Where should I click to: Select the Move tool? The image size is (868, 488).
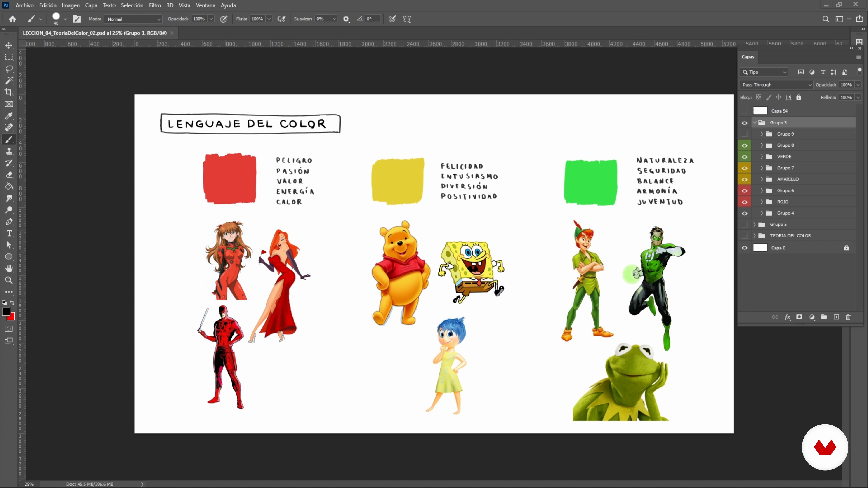9,45
